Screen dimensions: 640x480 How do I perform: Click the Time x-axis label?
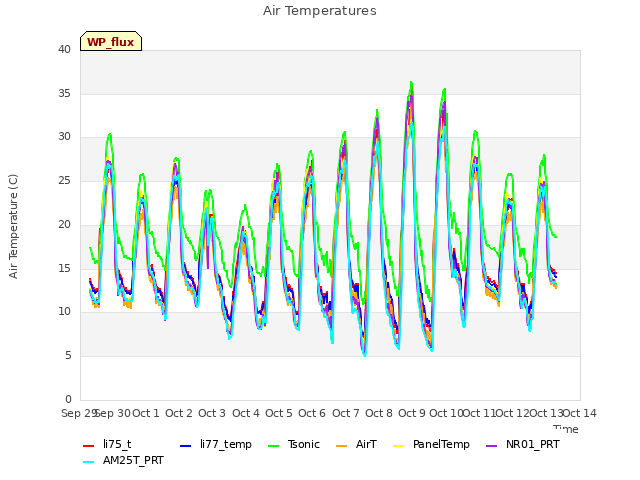point(566,429)
